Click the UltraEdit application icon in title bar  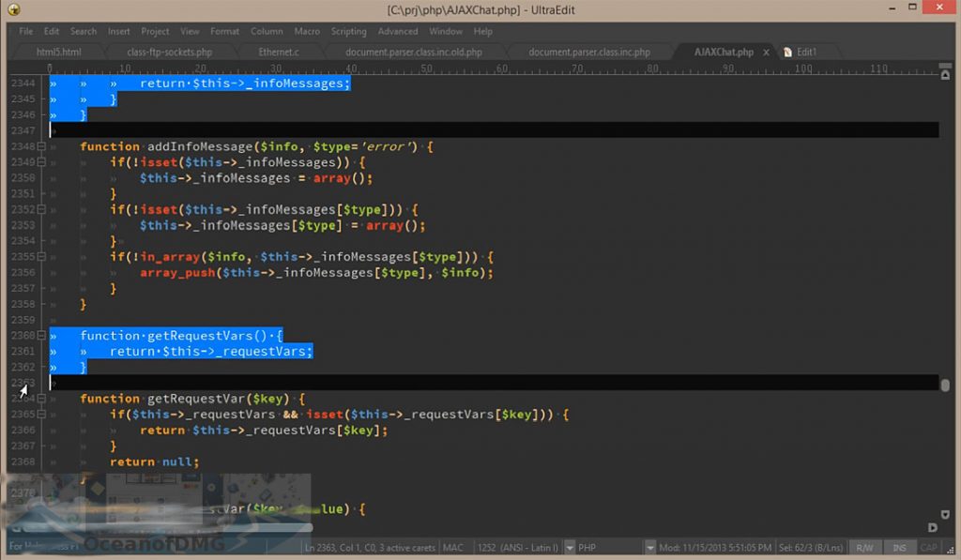13,9
